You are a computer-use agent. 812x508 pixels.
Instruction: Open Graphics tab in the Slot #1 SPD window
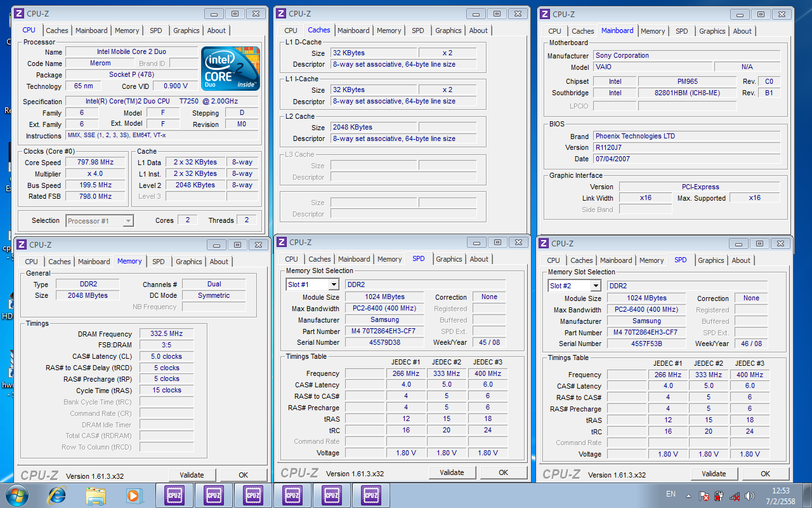pyautogui.click(x=449, y=259)
